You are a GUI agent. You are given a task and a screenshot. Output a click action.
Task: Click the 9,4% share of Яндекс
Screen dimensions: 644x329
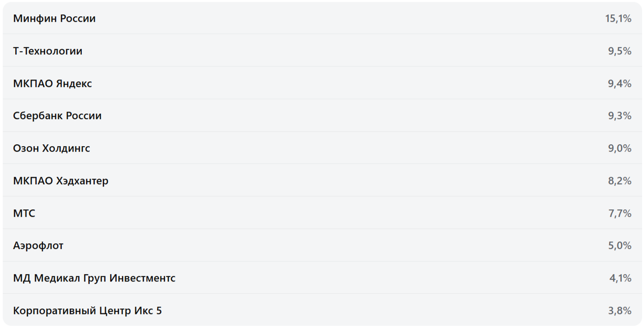click(619, 84)
